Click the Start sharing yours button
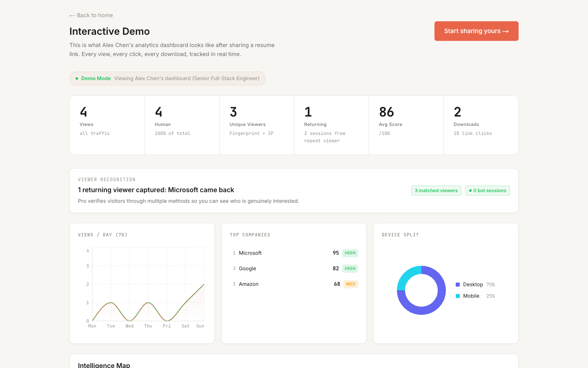Screen dimensions: 588x368 pos(476,31)
